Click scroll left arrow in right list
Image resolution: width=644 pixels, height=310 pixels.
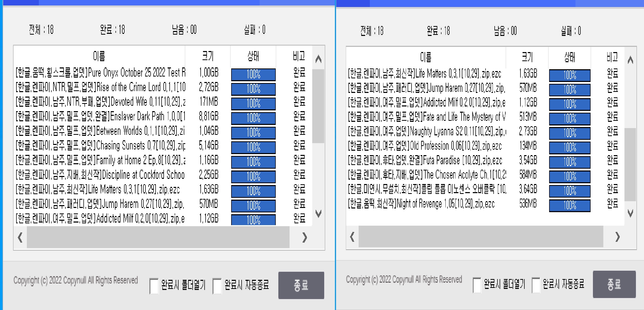coord(352,237)
